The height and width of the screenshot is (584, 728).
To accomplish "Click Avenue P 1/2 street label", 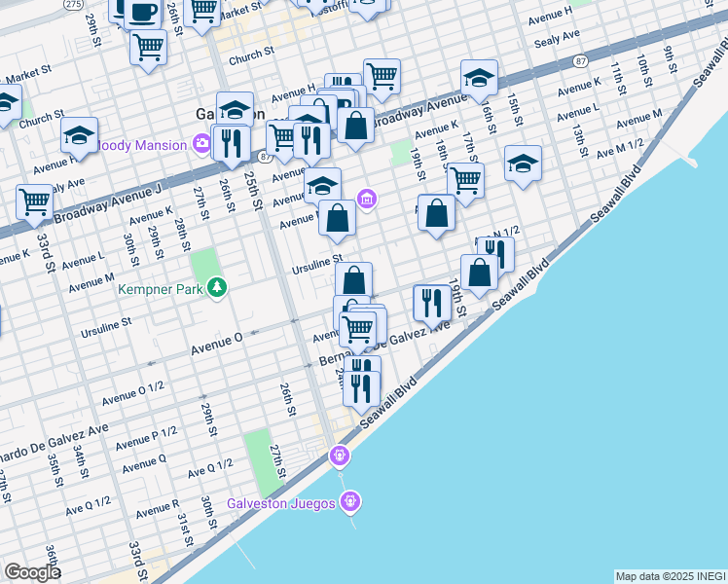I will 146,438.
